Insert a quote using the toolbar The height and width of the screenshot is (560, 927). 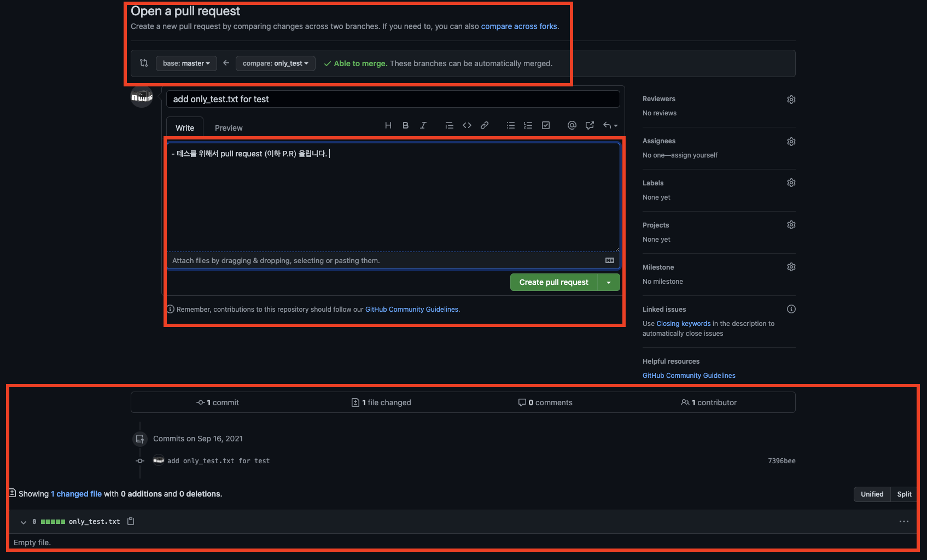[450, 125]
